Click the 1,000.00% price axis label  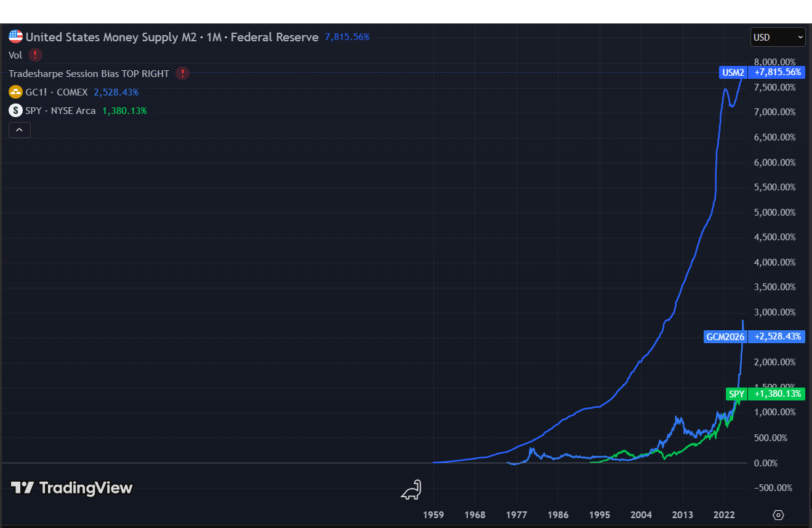coord(774,412)
